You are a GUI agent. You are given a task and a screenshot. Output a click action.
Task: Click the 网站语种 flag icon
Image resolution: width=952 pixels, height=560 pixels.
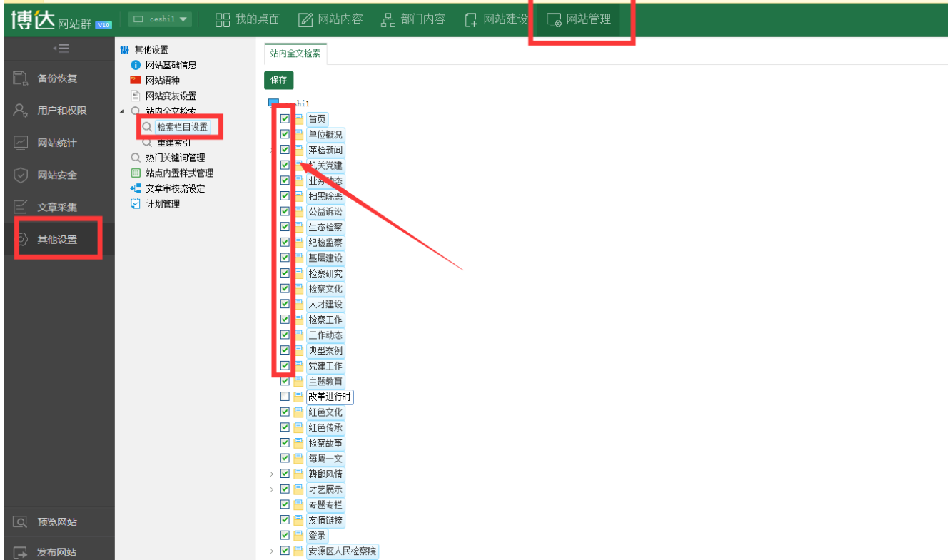point(136,81)
